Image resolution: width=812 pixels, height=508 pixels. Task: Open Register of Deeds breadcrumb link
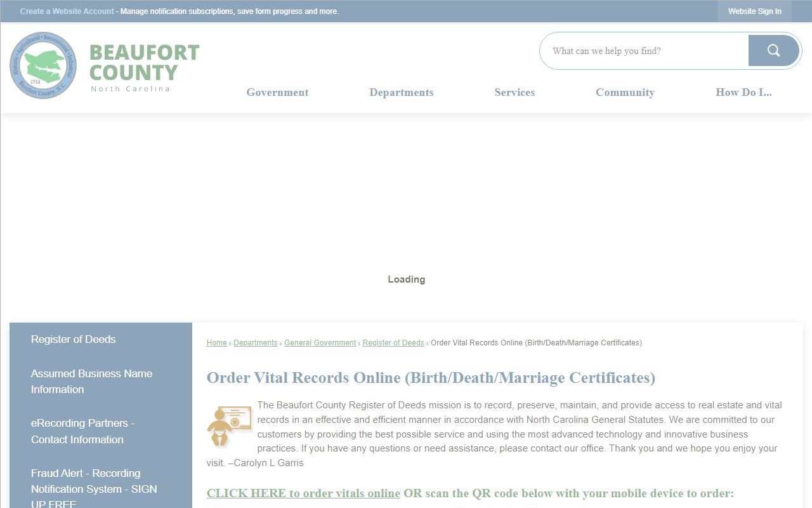tap(393, 343)
